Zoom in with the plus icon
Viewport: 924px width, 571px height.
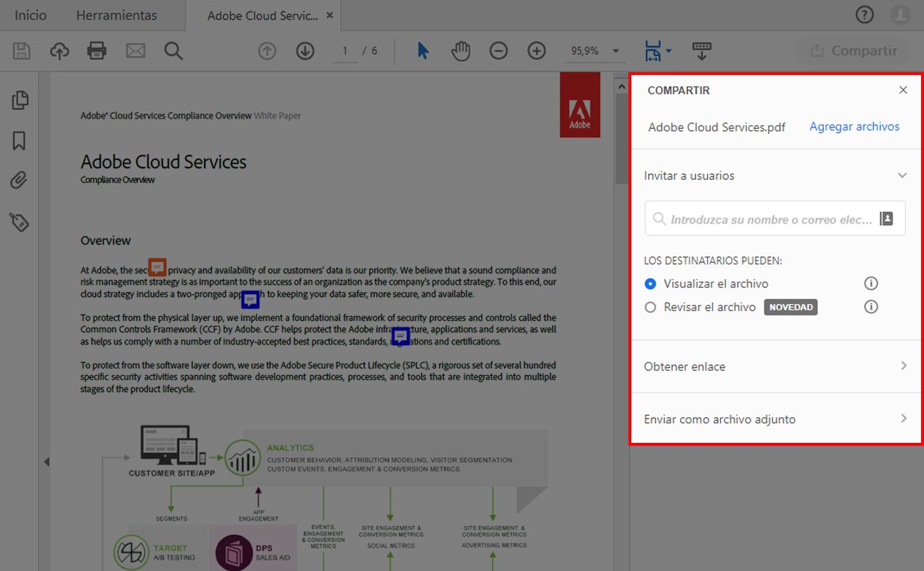(x=537, y=51)
